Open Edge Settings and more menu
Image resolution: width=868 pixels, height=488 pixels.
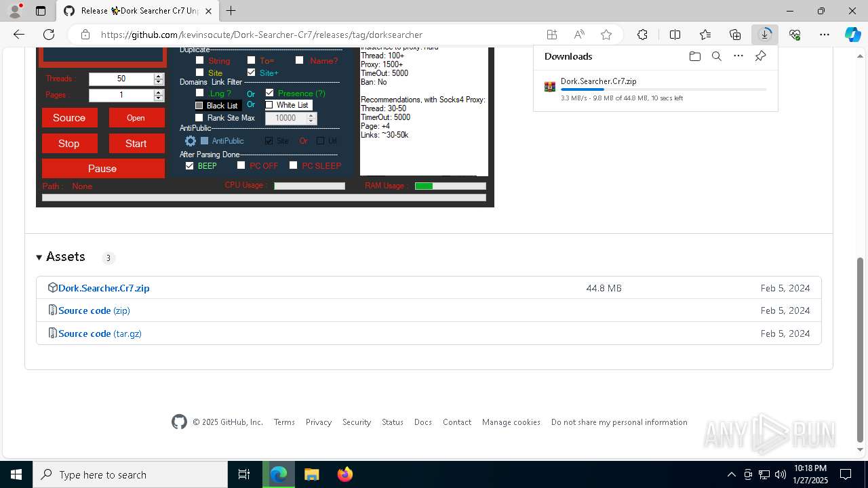825,35
